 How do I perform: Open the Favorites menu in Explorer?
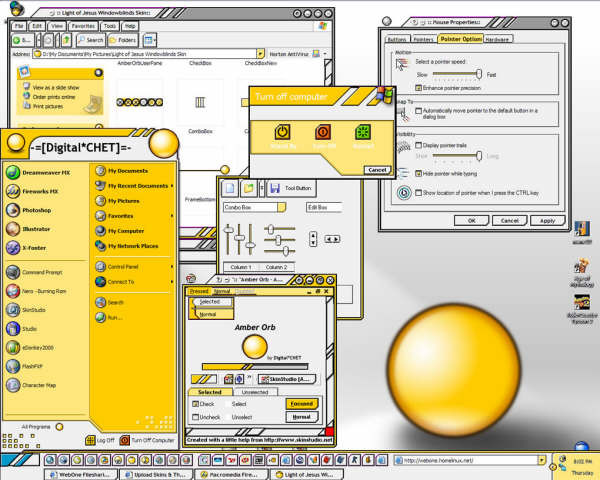83,26
